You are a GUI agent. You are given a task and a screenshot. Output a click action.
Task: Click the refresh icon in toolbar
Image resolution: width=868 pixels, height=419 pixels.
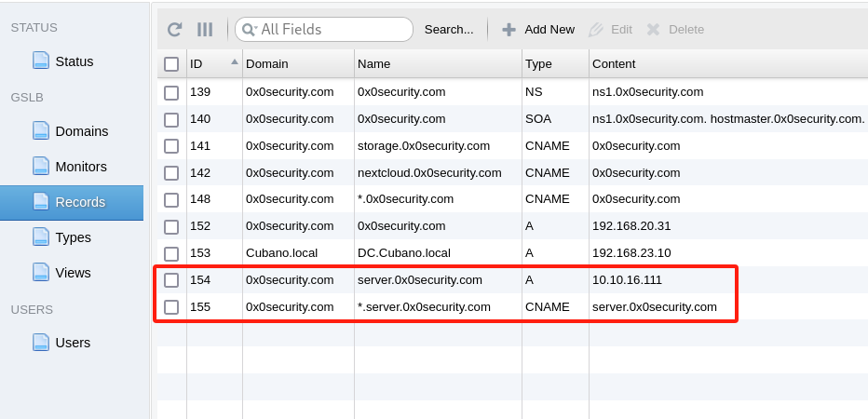[174, 30]
